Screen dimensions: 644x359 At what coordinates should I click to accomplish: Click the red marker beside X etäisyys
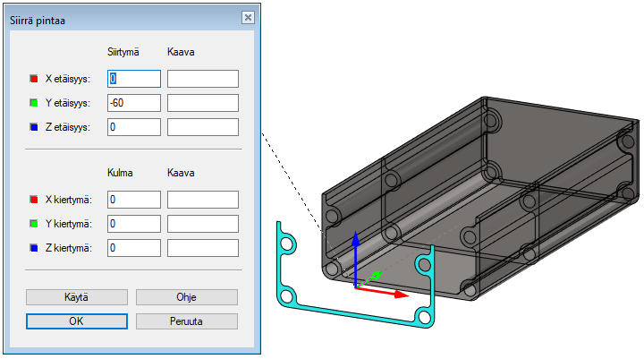(34, 80)
